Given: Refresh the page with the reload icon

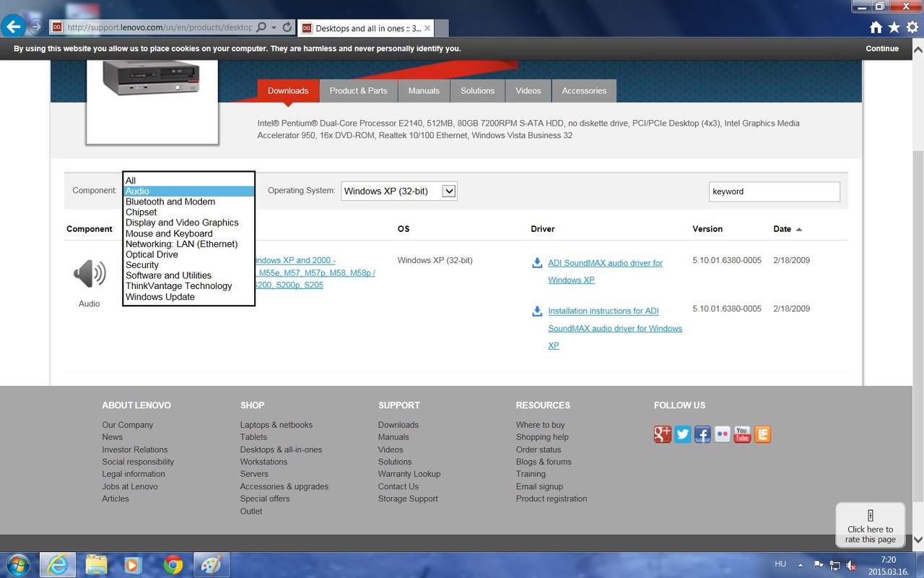Looking at the screenshot, I should pyautogui.click(x=287, y=27).
